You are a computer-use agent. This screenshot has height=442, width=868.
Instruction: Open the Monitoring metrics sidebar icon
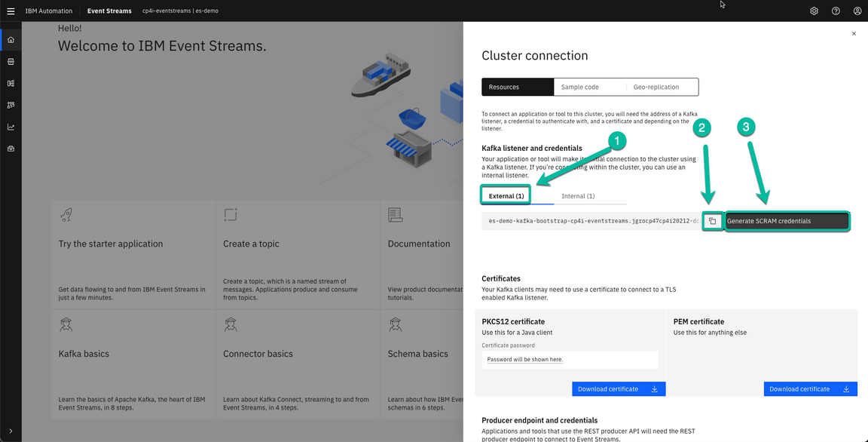pyautogui.click(x=11, y=127)
